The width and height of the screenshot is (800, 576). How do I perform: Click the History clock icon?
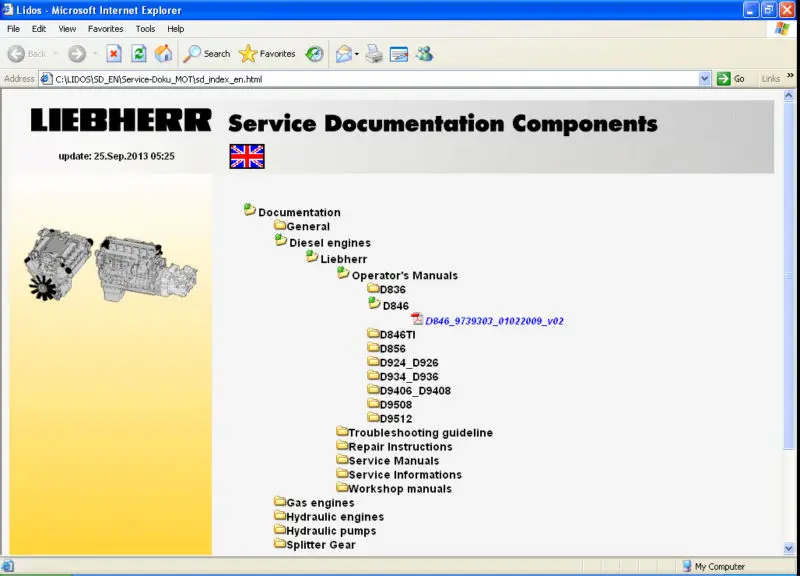(314, 54)
